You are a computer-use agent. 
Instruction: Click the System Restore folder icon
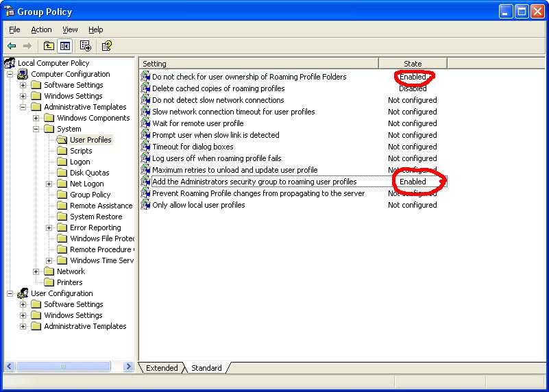(x=62, y=217)
